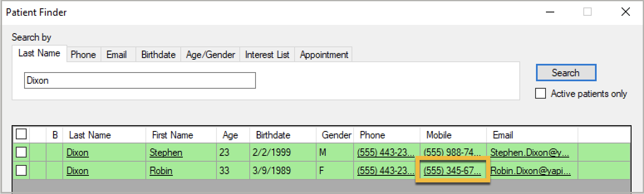644x194 pixels.
Task: Open the Appointment search tab
Action: (324, 55)
